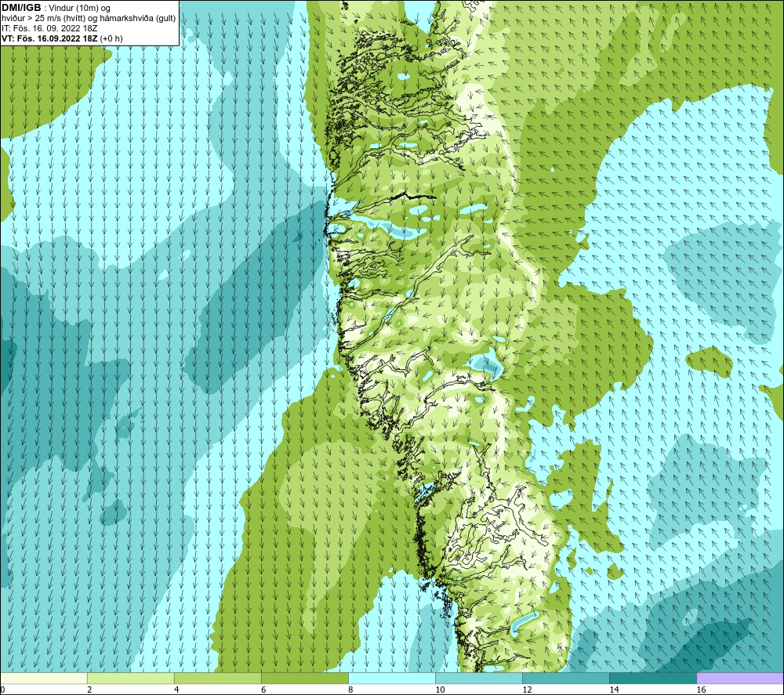784x695 pixels.
Task: Click the legend value 2
Action: click(x=89, y=690)
